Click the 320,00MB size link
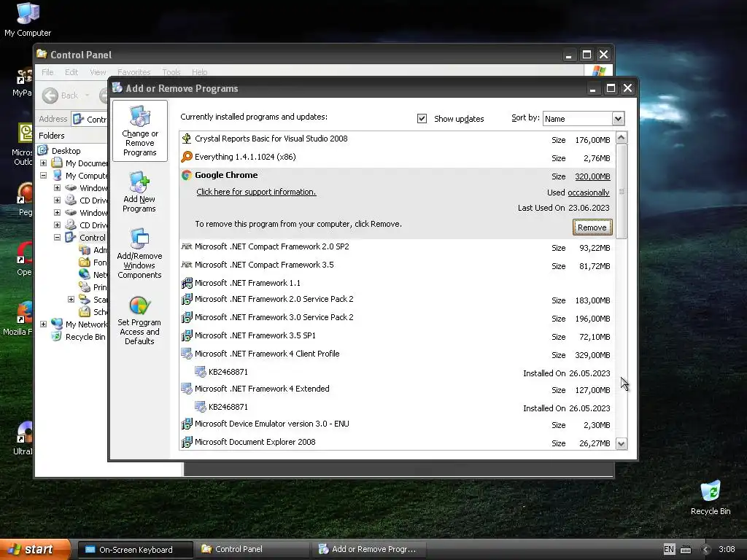 point(592,176)
